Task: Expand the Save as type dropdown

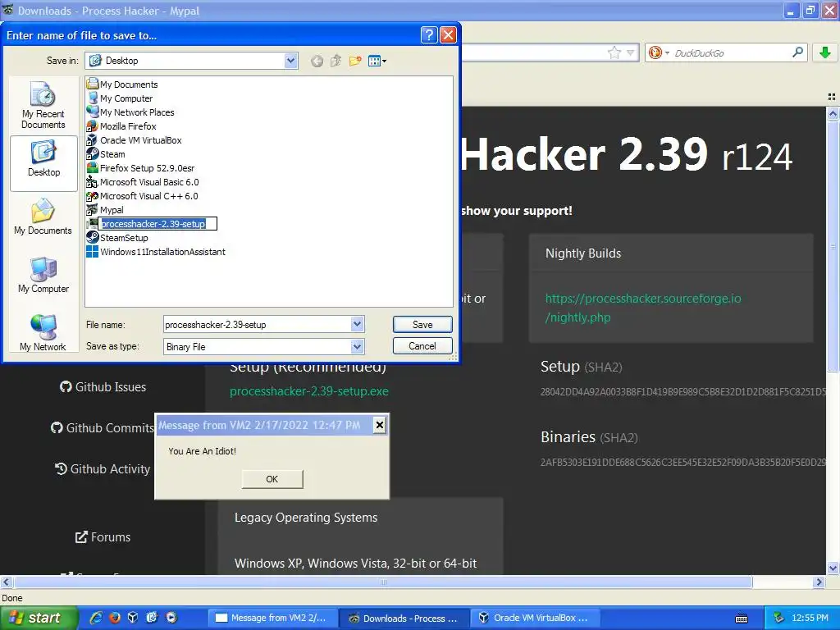Action: (358, 347)
